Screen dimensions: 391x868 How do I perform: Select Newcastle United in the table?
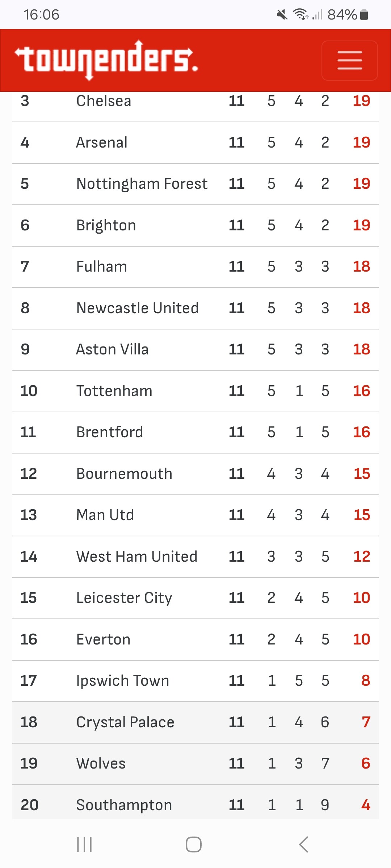(138, 308)
